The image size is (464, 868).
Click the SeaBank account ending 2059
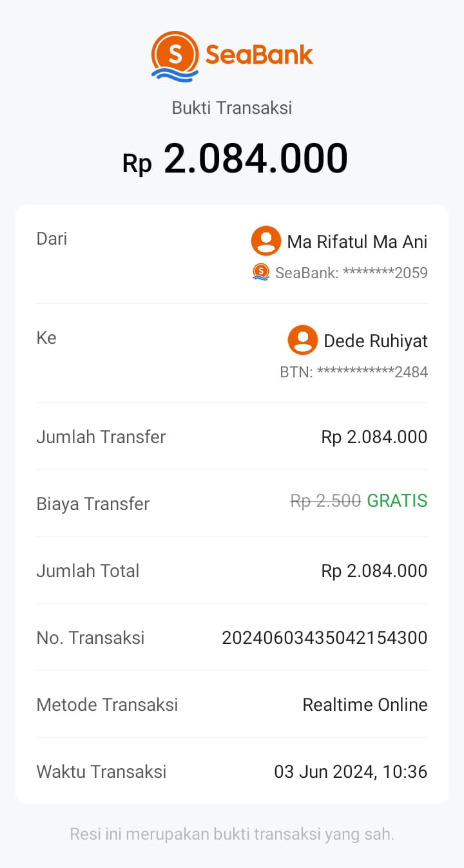pos(351,273)
